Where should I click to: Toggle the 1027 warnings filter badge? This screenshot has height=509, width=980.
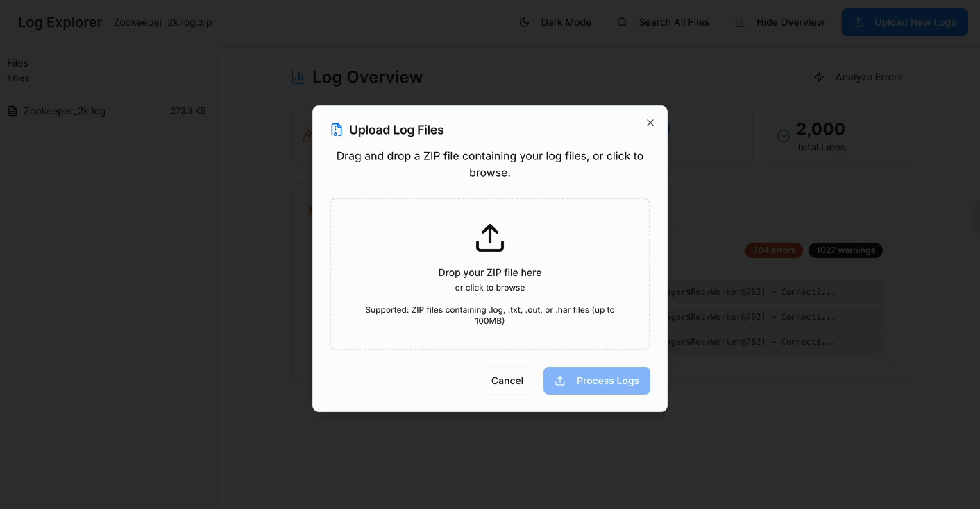click(845, 250)
